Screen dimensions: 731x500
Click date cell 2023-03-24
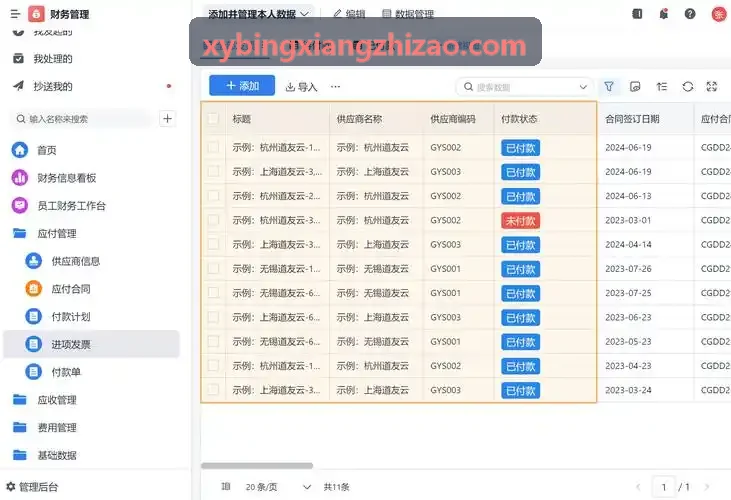[x=628, y=390]
